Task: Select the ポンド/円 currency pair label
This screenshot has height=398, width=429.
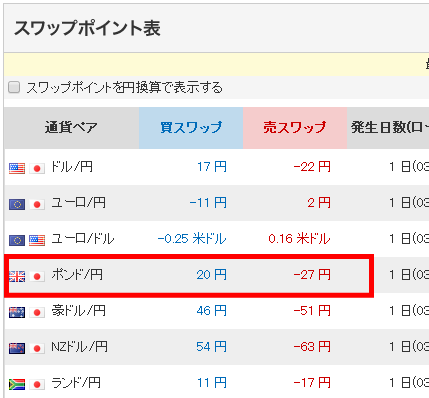Action: coord(77,275)
